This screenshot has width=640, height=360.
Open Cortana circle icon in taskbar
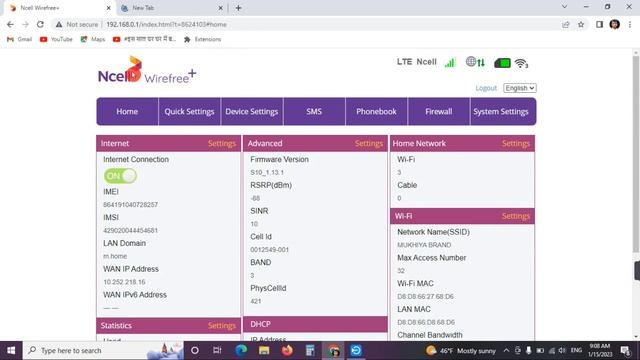pyautogui.click(x=195, y=351)
